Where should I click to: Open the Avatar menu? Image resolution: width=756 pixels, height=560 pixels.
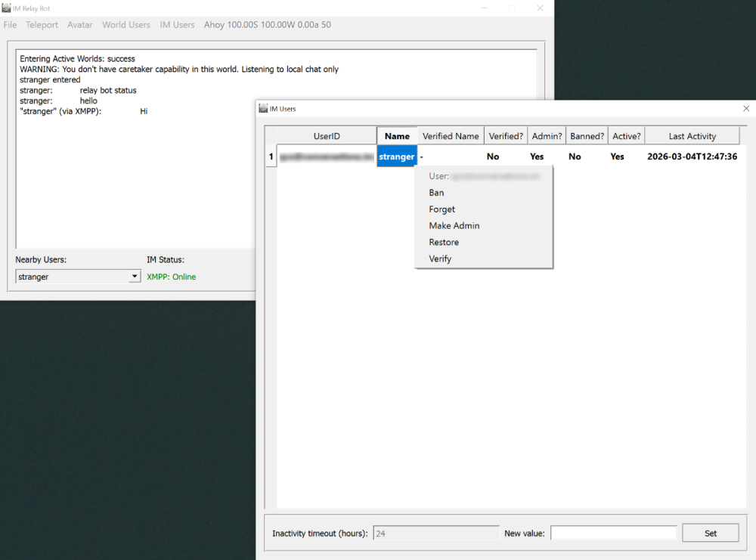pyautogui.click(x=79, y=24)
